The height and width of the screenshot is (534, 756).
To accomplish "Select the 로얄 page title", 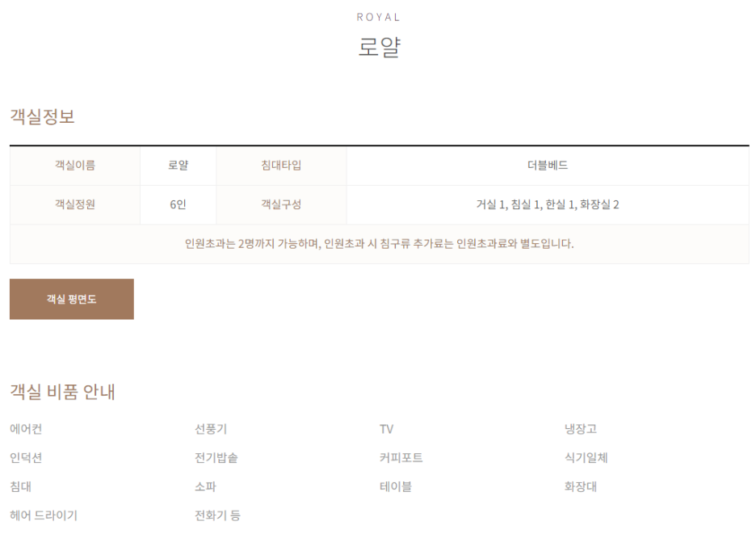I will click(x=380, y=48).
